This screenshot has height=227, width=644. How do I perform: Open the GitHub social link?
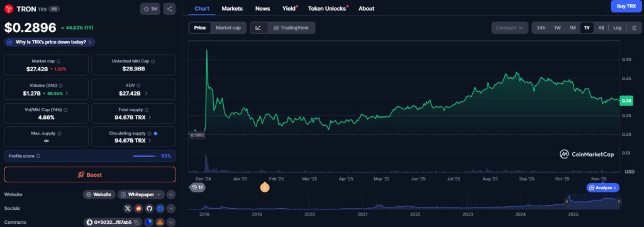click(x=150, y=209)
